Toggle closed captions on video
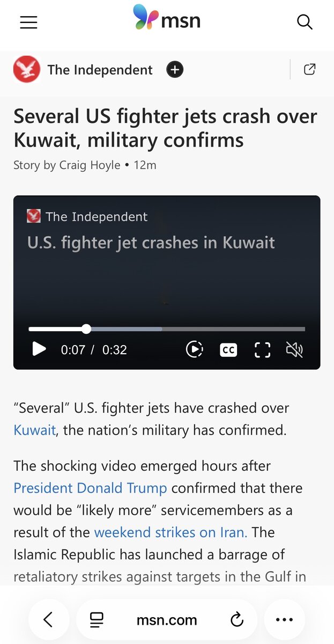Viewport: 334px width, 644px height. pos(228,350)
